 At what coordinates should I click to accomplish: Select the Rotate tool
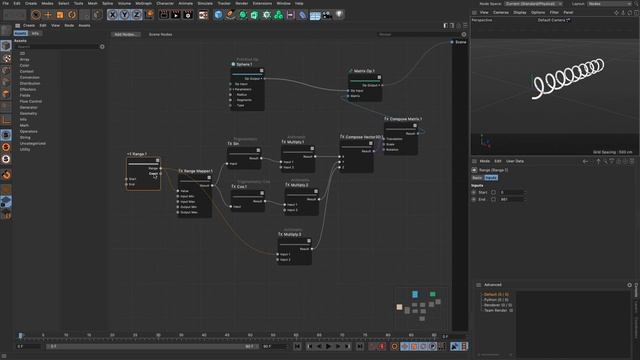(72, 15)
